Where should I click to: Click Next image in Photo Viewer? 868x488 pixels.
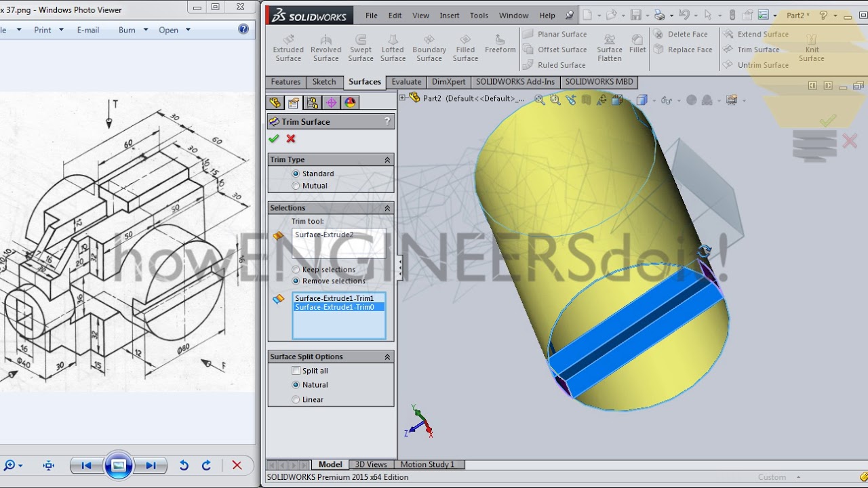pyautogui.click(x=151, y=466)
